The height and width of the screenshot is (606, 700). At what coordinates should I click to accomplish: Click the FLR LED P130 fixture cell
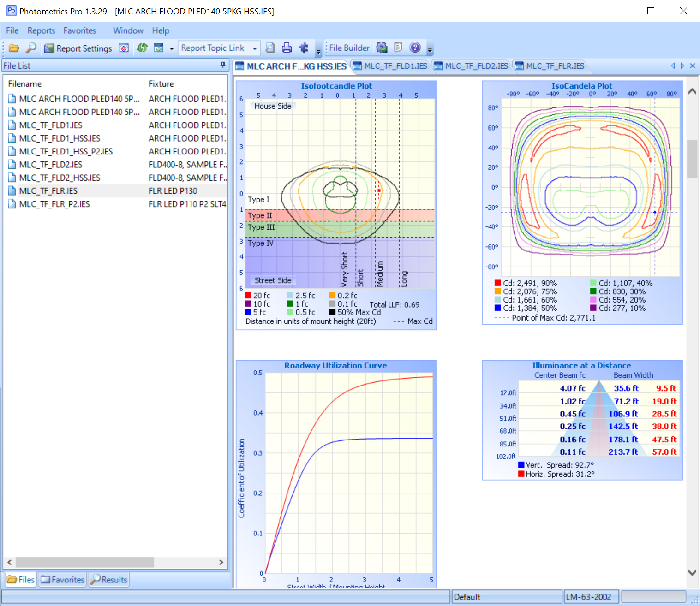[x=173, y=191]
